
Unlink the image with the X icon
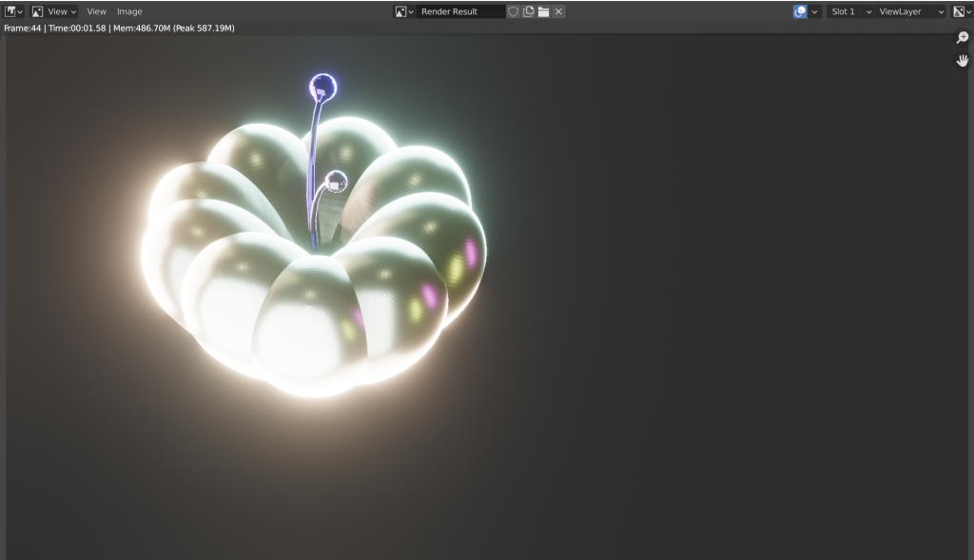558,11
